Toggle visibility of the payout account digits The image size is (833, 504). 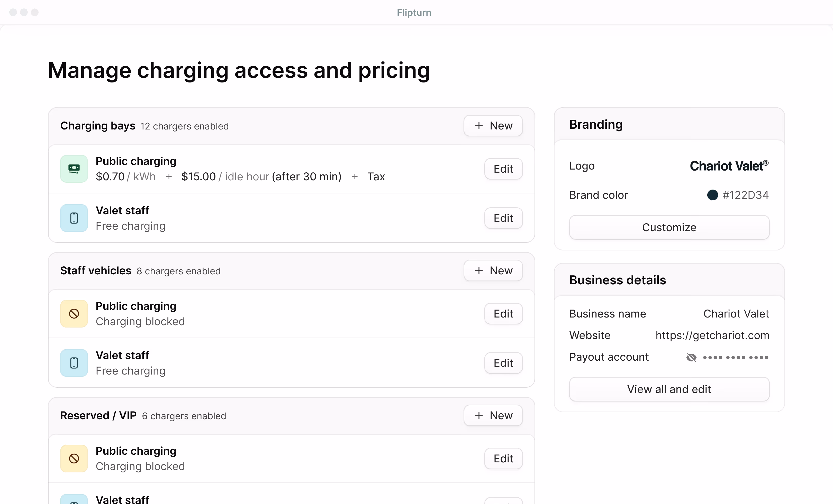(x=692, y=357)
